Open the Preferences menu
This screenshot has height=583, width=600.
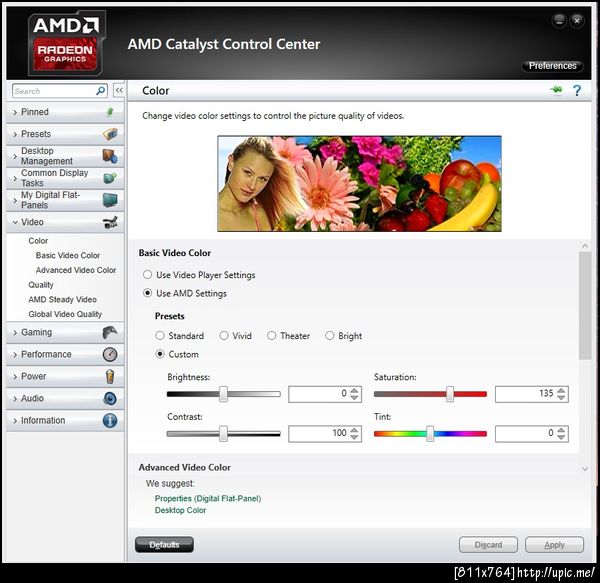[x=552, y=66]
